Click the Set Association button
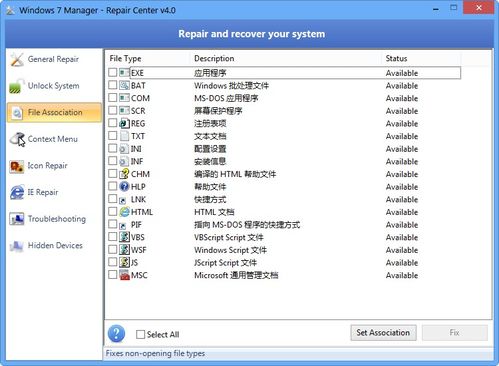The width and height of the screenshot is (499, 366). click(x=383, y=333)
